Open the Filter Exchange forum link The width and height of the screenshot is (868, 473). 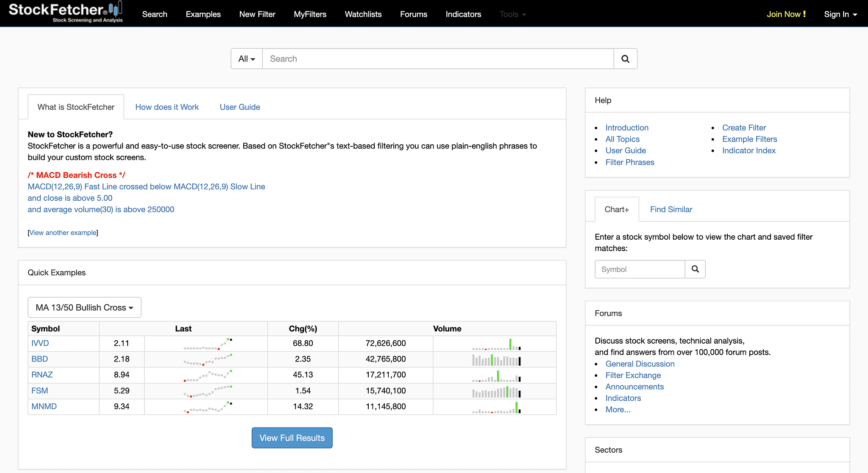tap(633, 375)
